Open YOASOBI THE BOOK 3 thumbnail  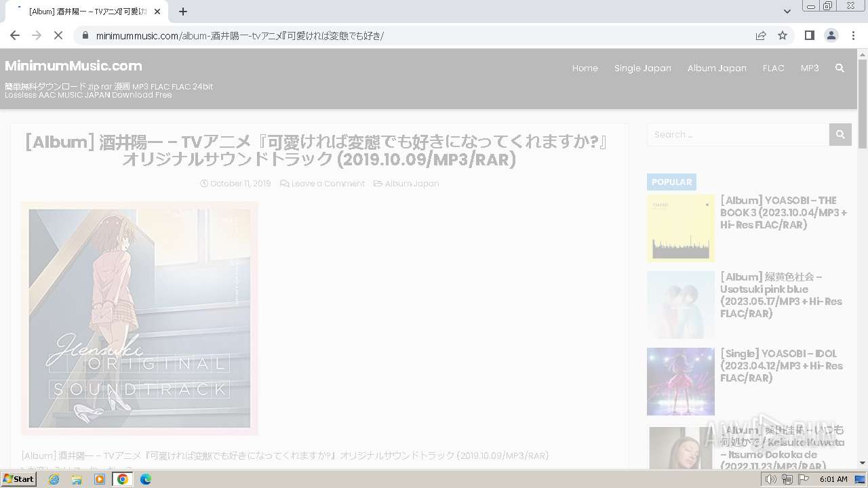tap(681, 228)
